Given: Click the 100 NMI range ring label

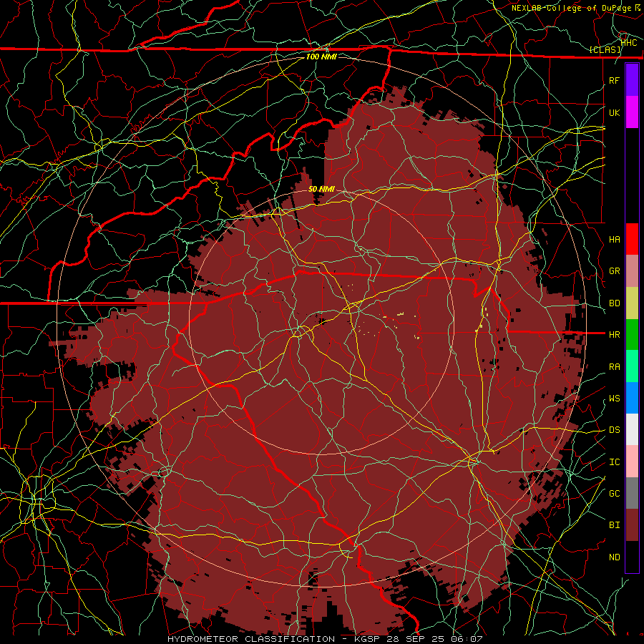Looking at the screenshot, I should coord(321,57).
